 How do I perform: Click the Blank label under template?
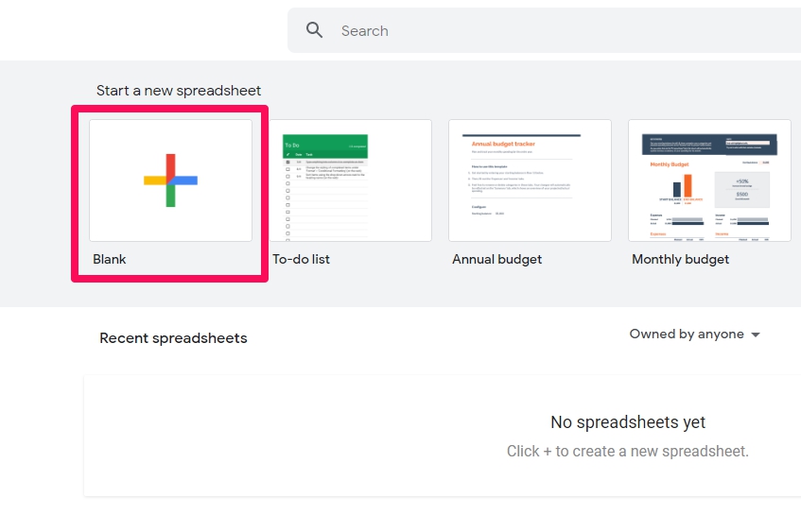(110, 259)
